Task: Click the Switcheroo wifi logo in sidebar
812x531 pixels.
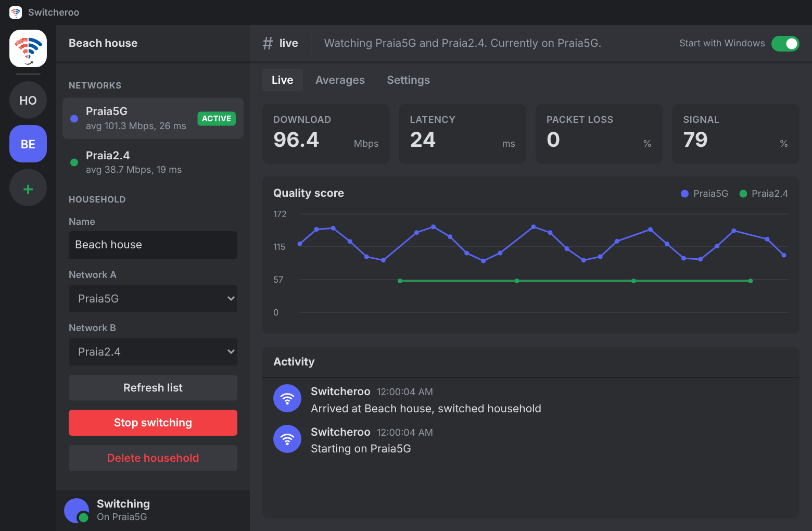Action: [28, 48]
